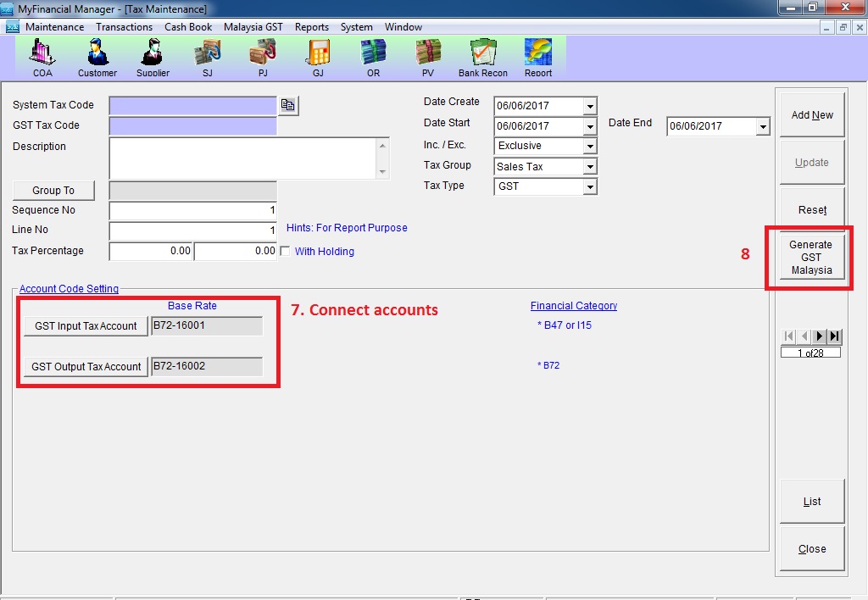Open the PJ purchase journal icon
Viewport: 868px width, 600px height.
coord(263,56)
